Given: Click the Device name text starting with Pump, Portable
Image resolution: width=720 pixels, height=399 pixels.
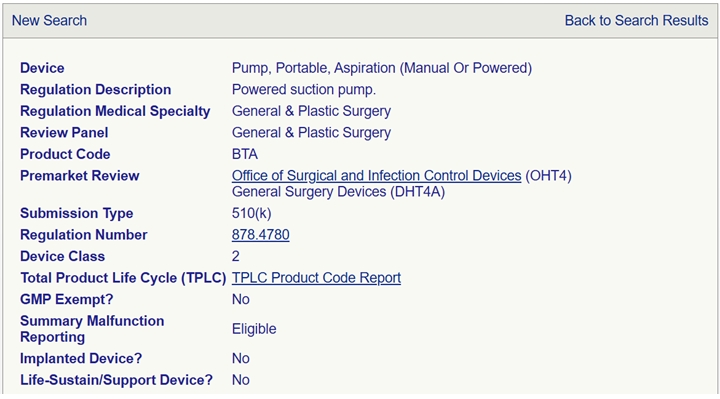Looking at the screenshot, I should click(x=382, y=68).
